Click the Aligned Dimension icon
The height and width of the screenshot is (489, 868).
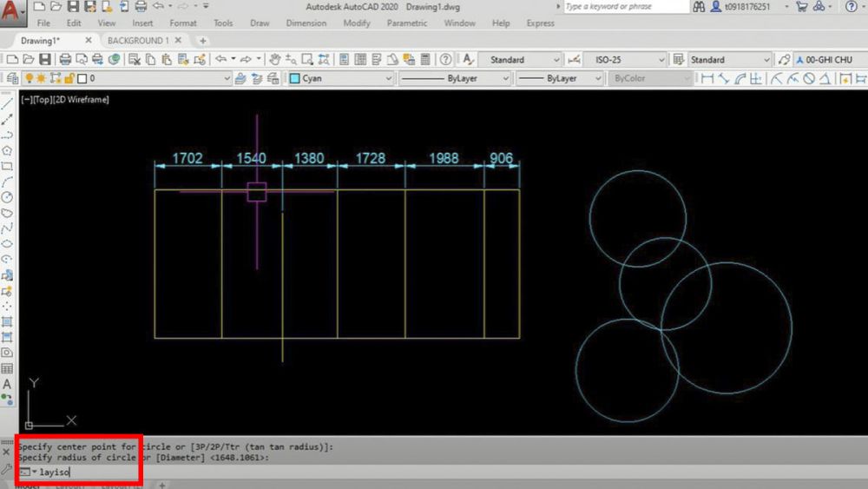pos(724,79)
